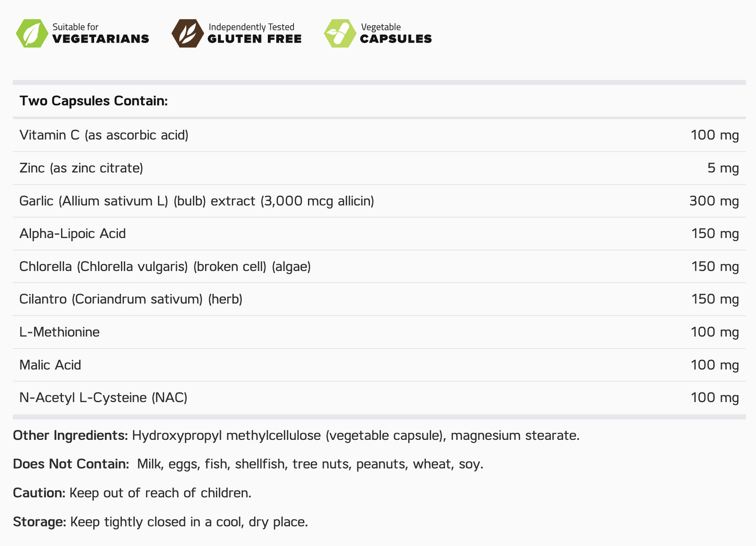Screen dimensions: 756x546
Task: Click the "Storage:" instruction label
Action: click(39, 522)
